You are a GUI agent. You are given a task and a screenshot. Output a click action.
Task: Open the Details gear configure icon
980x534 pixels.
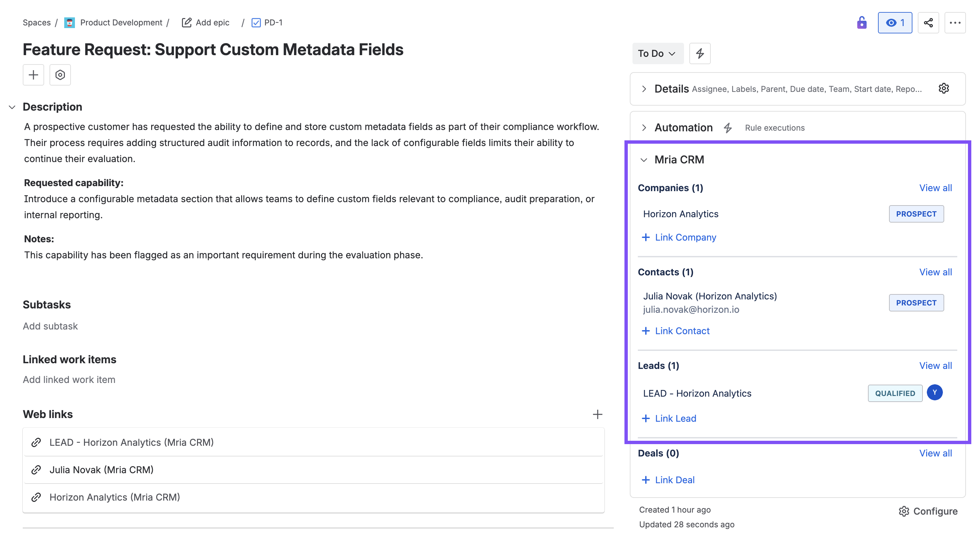pyautogui.click(x=944, y=89)
